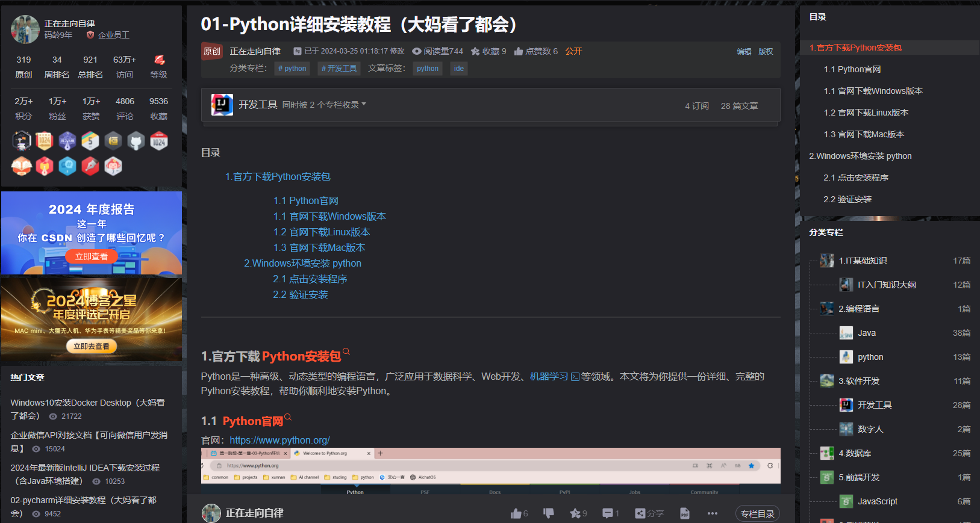
Task: Click the python.org screenshot image
Action: 491,471
